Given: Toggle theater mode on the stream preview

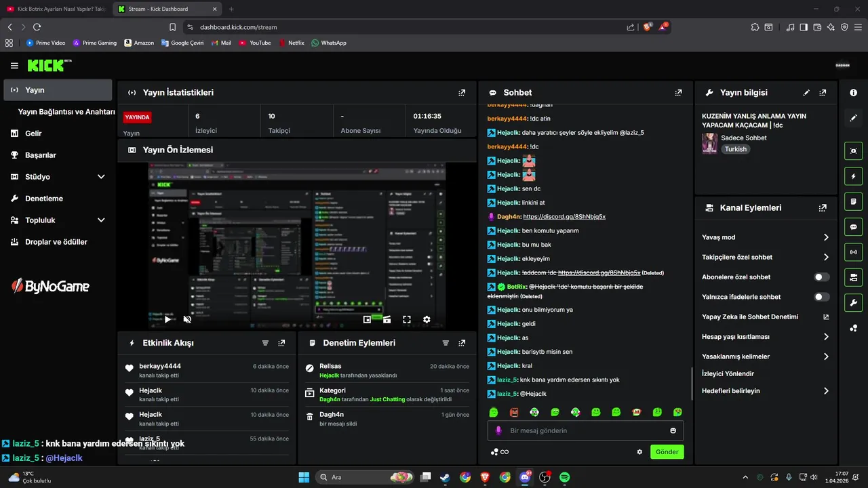Looking at the screenshot, I should [387, 319].
